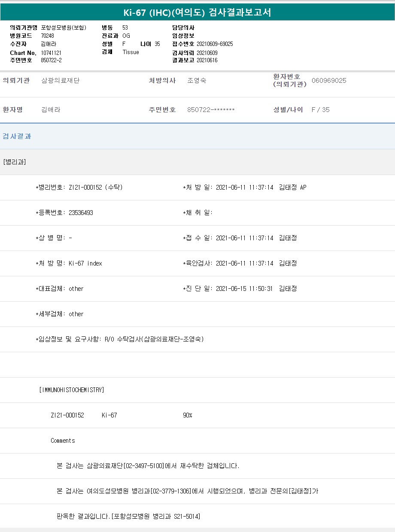Select the 성별/나이 value F / 35
This screenshot has height=532, width=395.
(320, 110)
